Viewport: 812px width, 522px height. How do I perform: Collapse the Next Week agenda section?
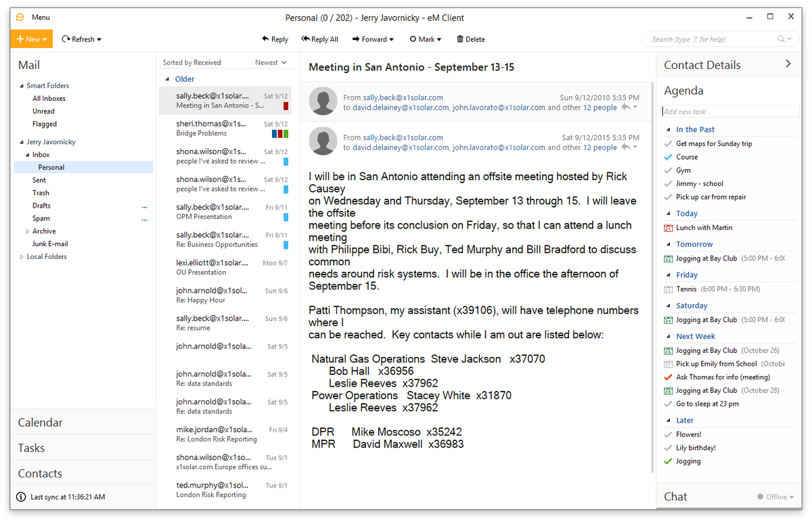tap(668, 336)
